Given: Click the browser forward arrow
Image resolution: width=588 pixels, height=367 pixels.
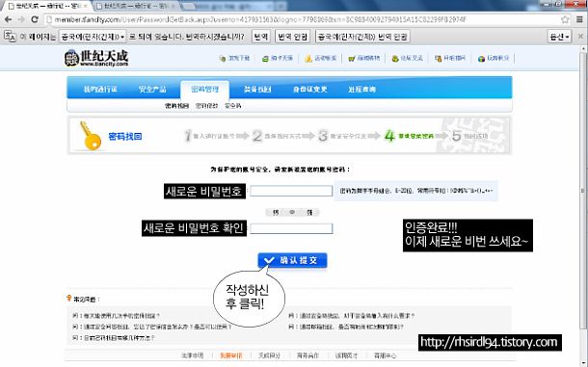Looking at the screenshot, I should coord(21,19).
